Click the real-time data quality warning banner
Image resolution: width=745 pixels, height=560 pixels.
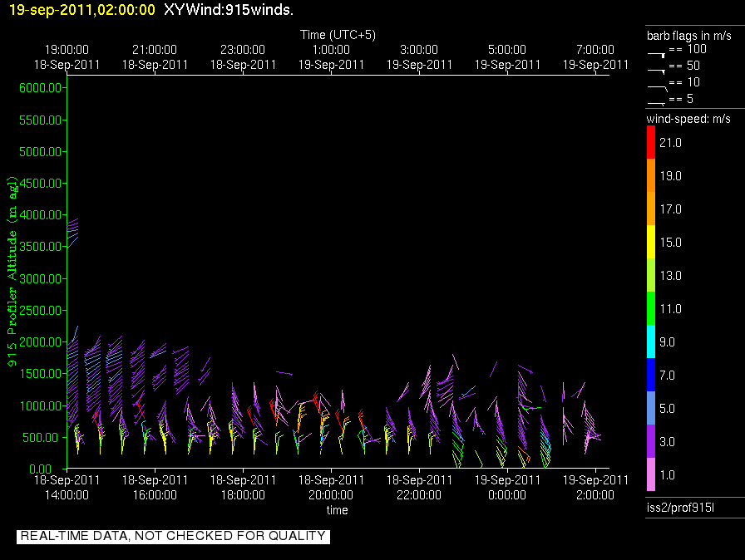click(x=173, y=536)
